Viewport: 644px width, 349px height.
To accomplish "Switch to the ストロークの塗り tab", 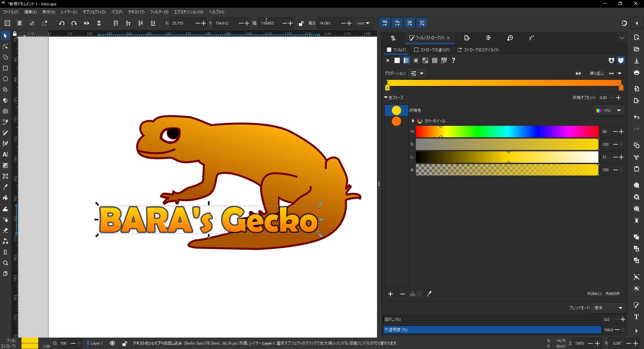I will 432,50.
